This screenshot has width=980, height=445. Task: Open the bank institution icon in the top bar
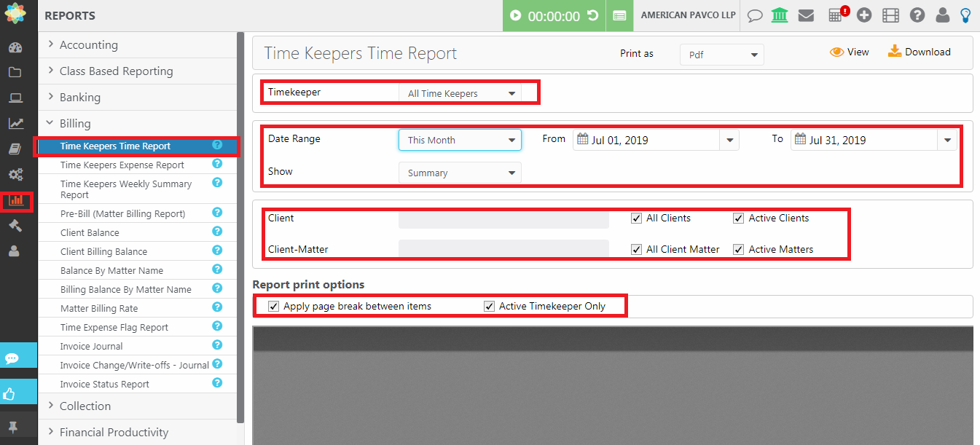pos(780,15)
